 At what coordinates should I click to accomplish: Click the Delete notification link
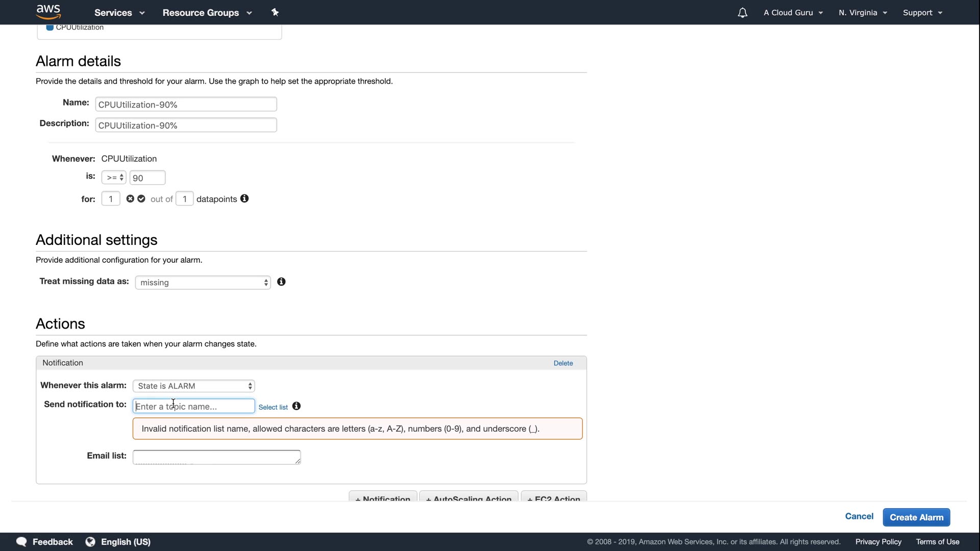click(563, 363)
